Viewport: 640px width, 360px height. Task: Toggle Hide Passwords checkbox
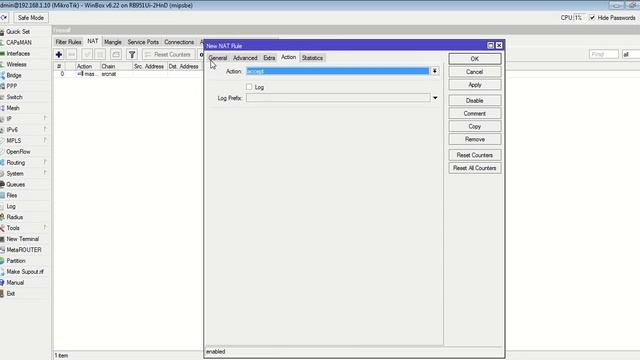pos(592,18)
